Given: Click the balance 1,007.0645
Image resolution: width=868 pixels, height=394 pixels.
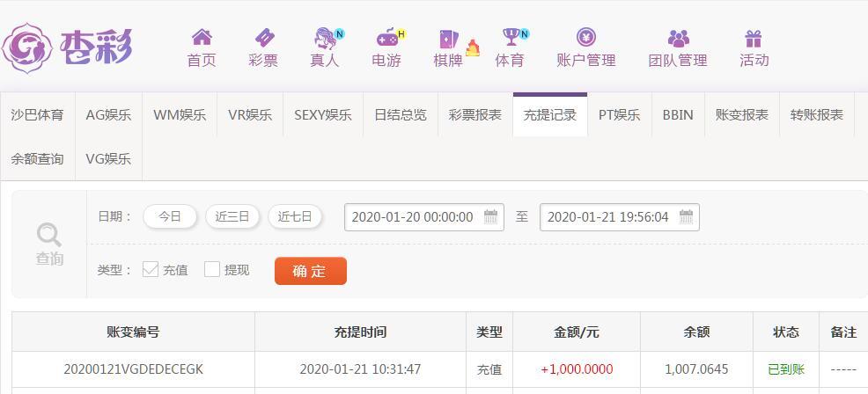Looking at the screenshot, I should click(696, 369).
